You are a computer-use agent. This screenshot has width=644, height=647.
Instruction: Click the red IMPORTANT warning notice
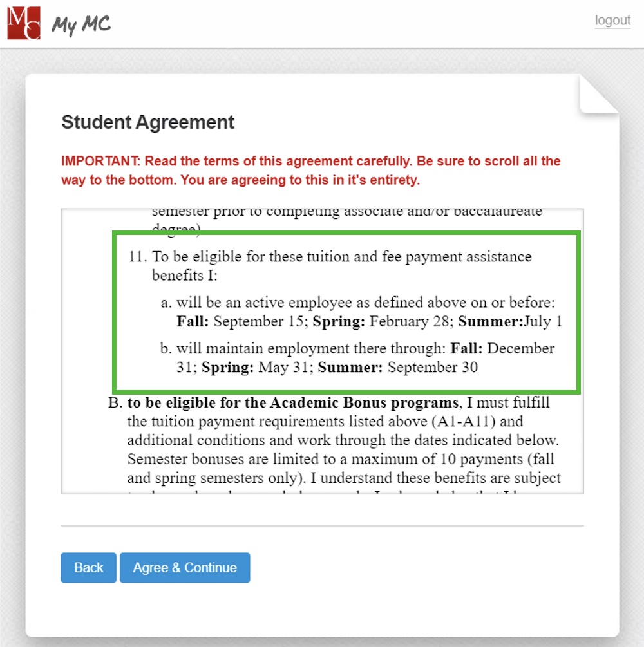[310, 170]
